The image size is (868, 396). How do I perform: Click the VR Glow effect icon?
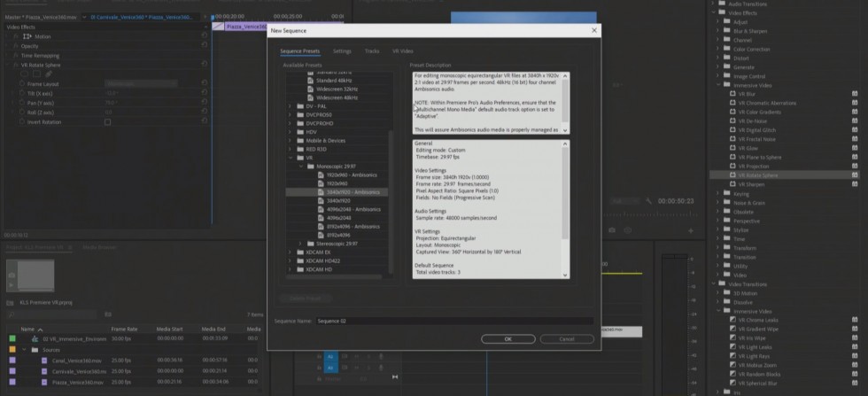coord(731,148)
